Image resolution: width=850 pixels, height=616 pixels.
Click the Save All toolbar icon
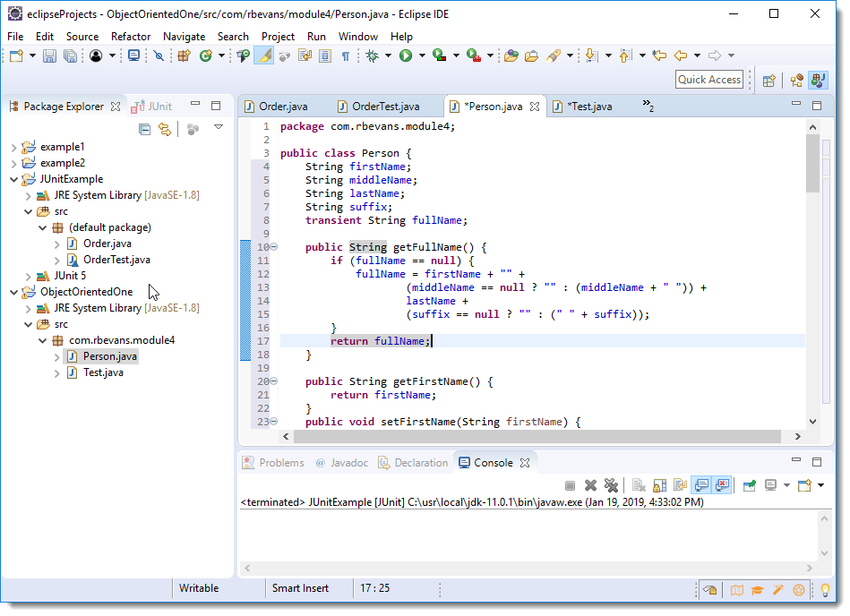click(x=70, y=56)
